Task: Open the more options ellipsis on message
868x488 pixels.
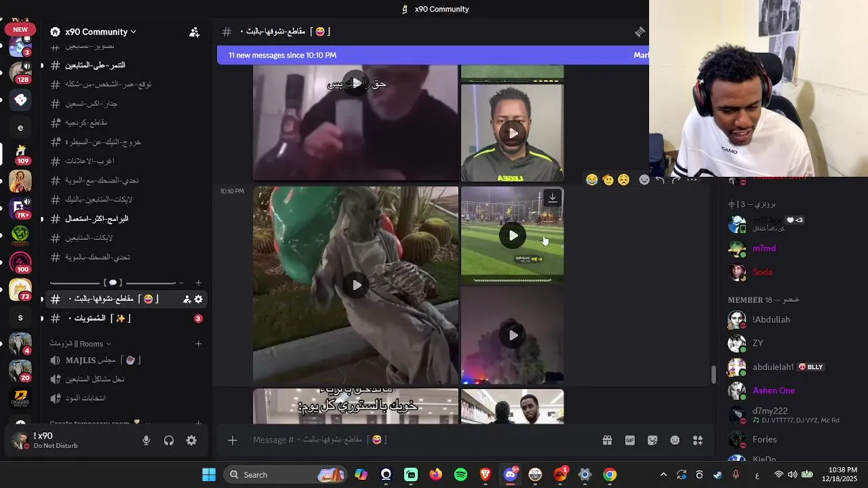Action: click(x=692, y=180)
